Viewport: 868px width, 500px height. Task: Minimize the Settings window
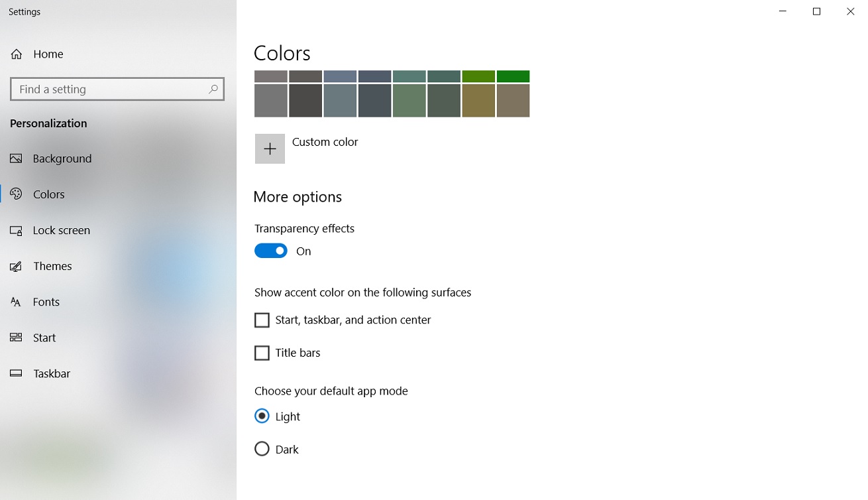click(x=783, y=11)
